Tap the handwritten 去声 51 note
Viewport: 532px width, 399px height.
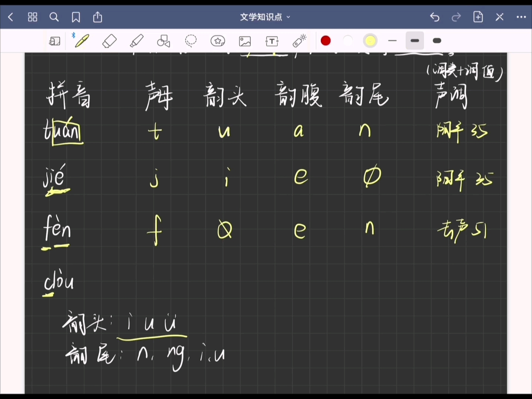tap(462, 231)
